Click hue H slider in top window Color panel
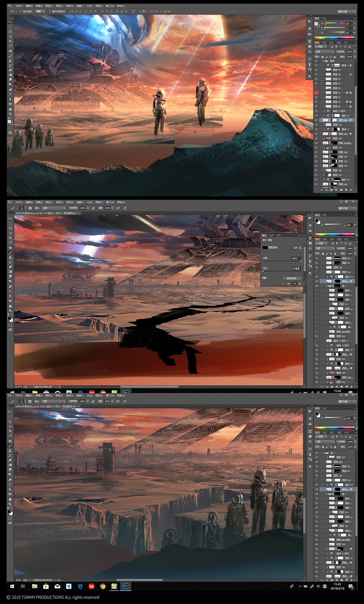The height and width of the screenshot is (604, 364). coord(334,23)
